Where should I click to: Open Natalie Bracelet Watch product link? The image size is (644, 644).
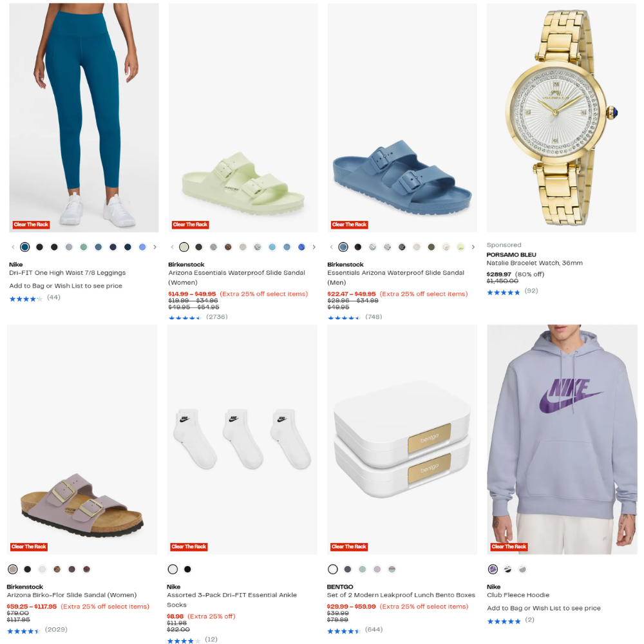[535, 263]
